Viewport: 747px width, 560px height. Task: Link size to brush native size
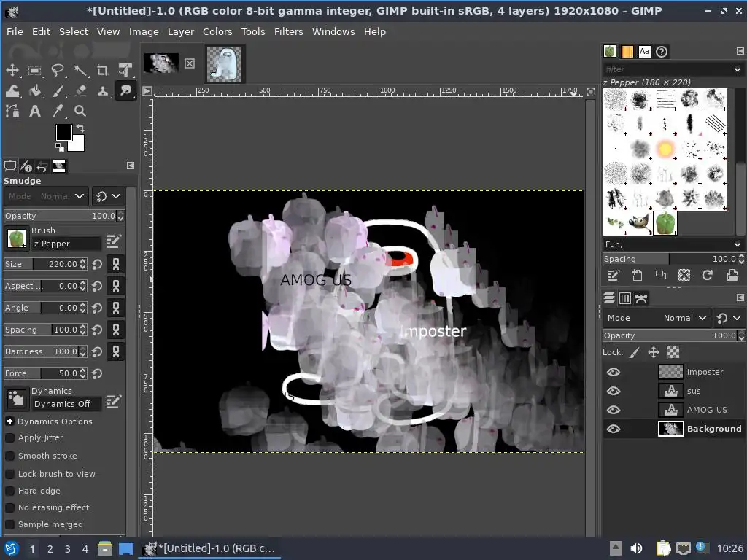pyautogui.click(x=116, y=264)
